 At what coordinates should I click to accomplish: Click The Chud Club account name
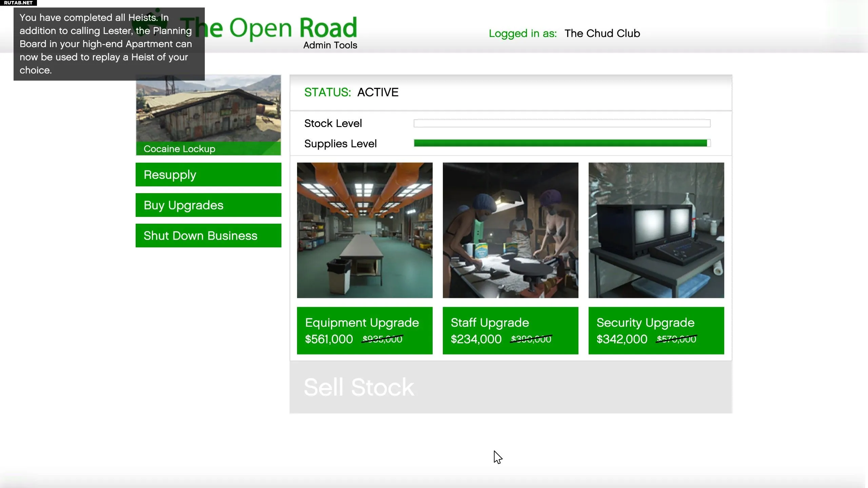coord(602,33)
